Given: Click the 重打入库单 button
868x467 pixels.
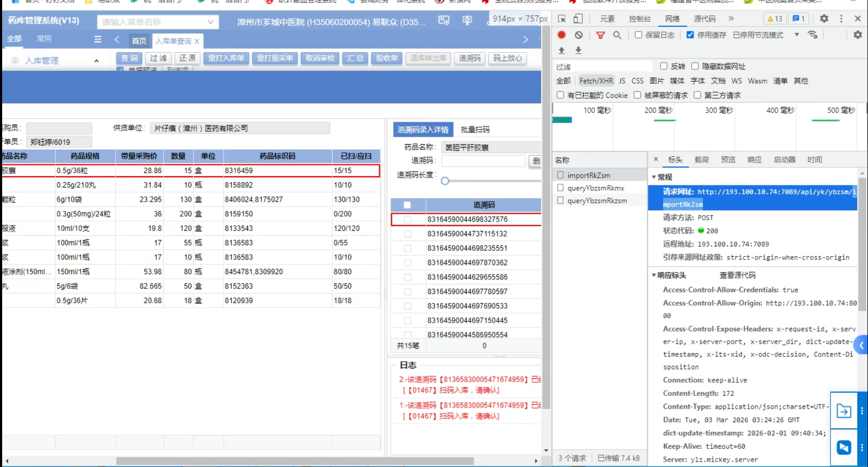Looking at the screenshot, I should pyautogui.click(x=226, y=58).
